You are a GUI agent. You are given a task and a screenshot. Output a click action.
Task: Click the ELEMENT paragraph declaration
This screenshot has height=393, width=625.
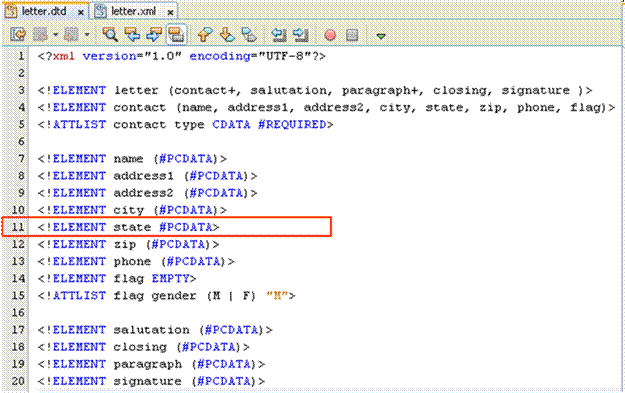(151, 364)
